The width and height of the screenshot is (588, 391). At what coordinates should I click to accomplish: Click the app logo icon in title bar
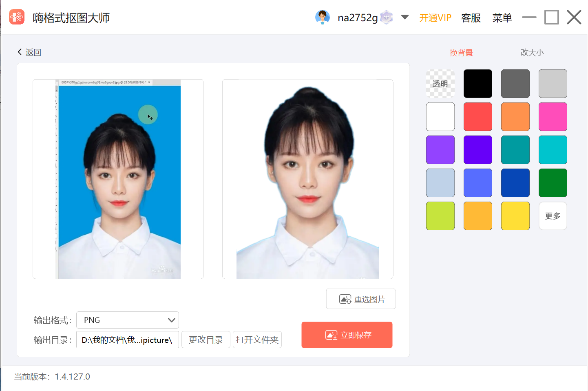(x=17, y=17)
